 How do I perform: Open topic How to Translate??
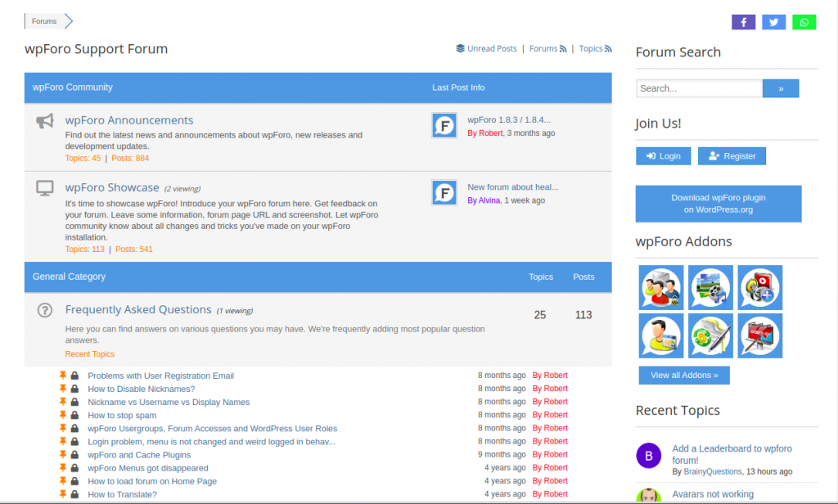(123, 494)
